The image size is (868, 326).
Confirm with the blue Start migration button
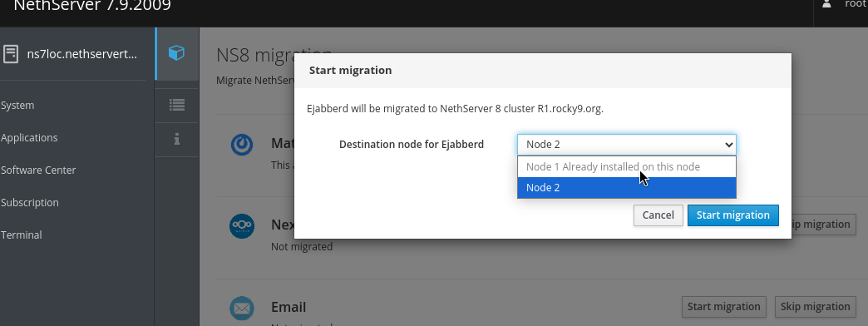(x=733, y=215)
